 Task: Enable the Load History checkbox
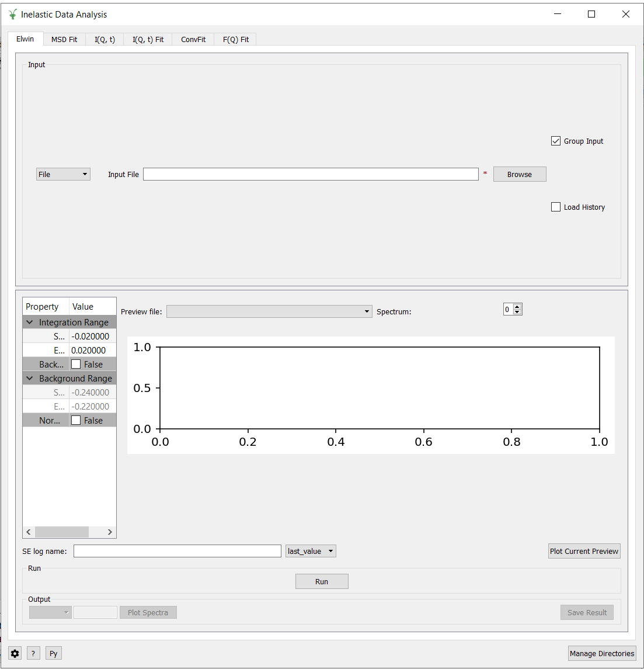[x=556, y=207]
